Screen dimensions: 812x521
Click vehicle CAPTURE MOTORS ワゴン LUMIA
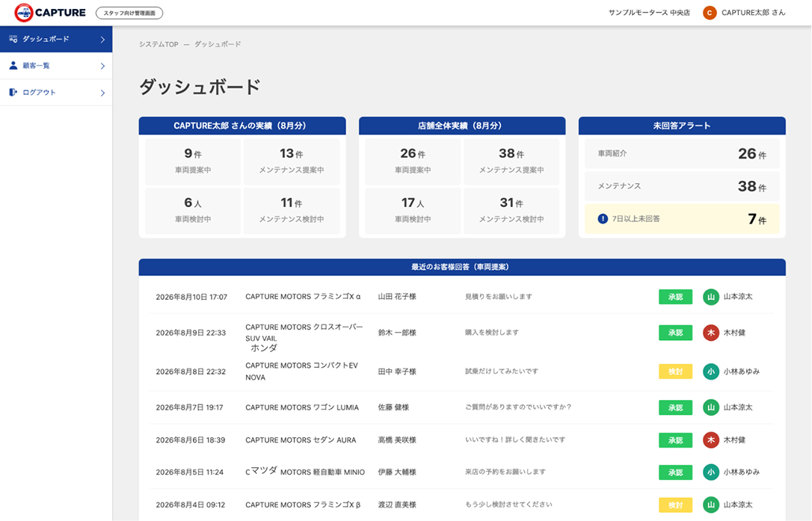coord(302,407)
